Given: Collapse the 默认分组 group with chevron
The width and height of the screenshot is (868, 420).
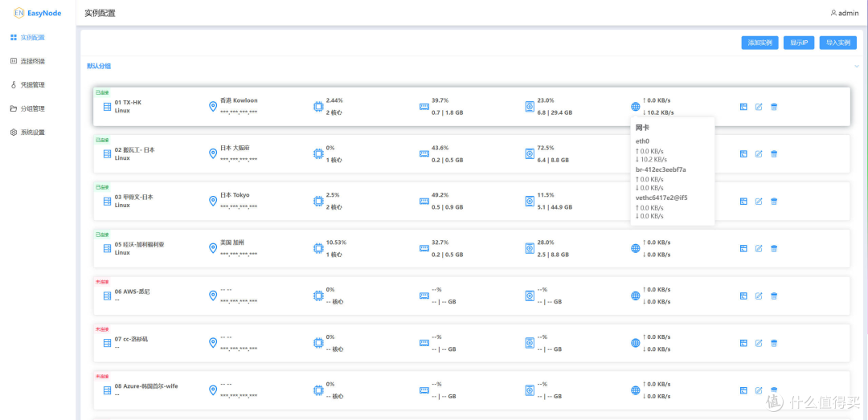Looking at the screenshot, I should (857, 67).
